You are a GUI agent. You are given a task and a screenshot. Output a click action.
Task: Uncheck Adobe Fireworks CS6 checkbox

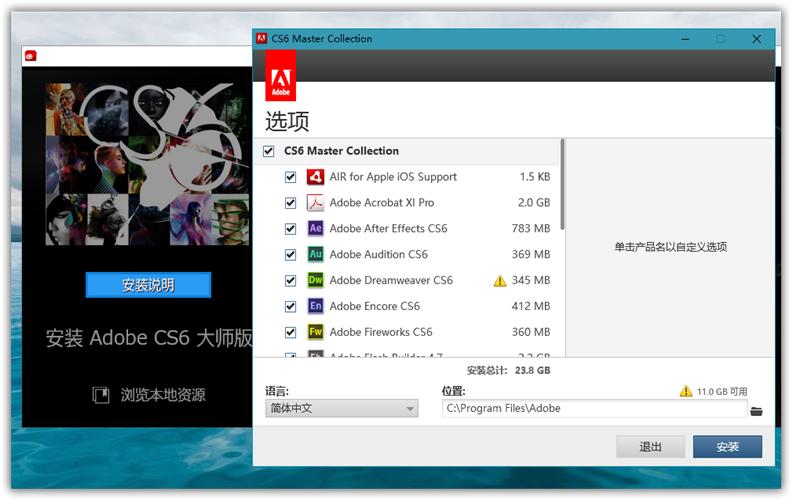(290, 332)
